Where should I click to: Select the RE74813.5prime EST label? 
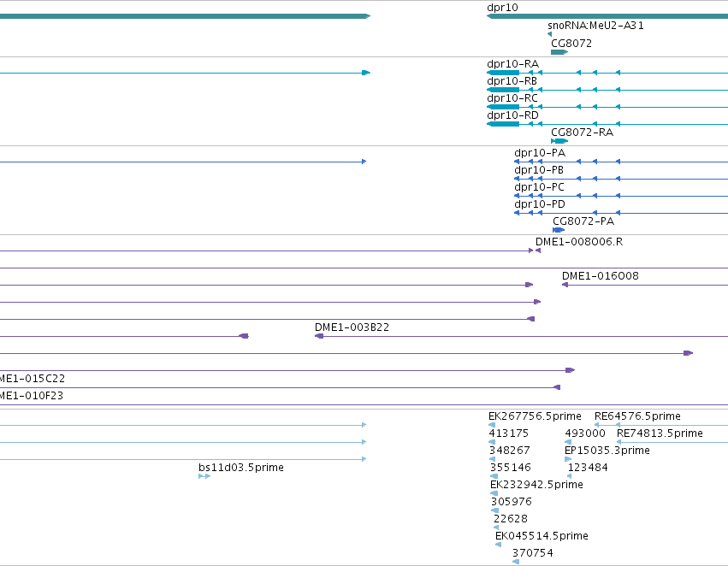[660, 433]
